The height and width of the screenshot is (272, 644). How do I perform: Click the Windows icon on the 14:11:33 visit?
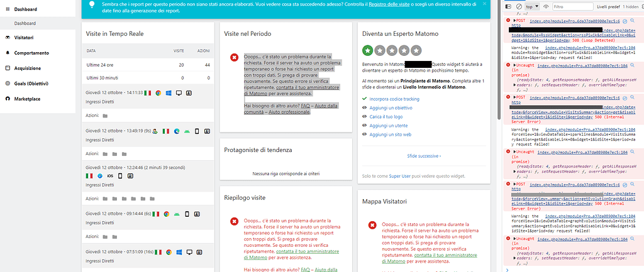point(169,93)
